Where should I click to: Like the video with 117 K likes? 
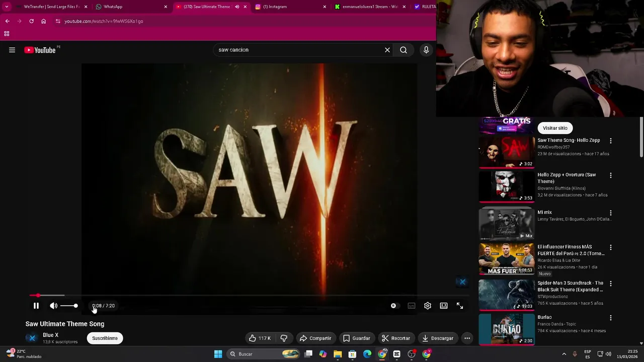click(x=260, y=338)
